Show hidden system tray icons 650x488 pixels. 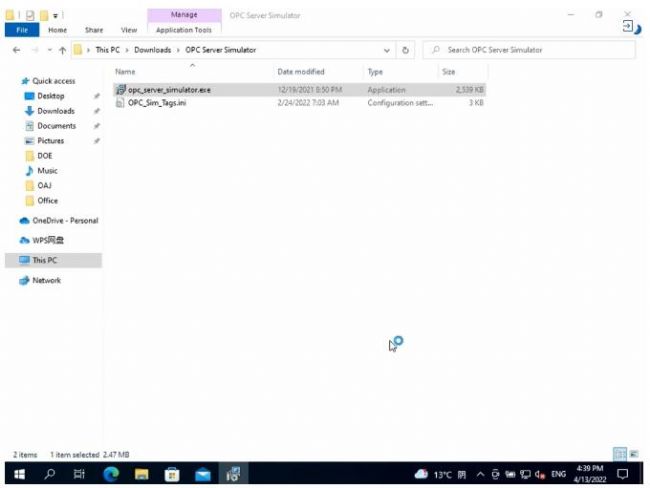click(480, 474)
